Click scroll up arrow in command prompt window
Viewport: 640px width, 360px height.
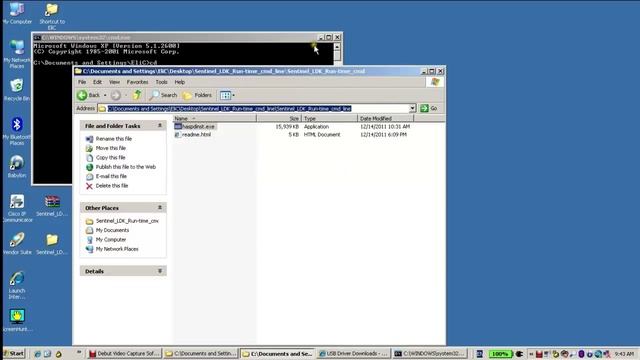point(337,47)
